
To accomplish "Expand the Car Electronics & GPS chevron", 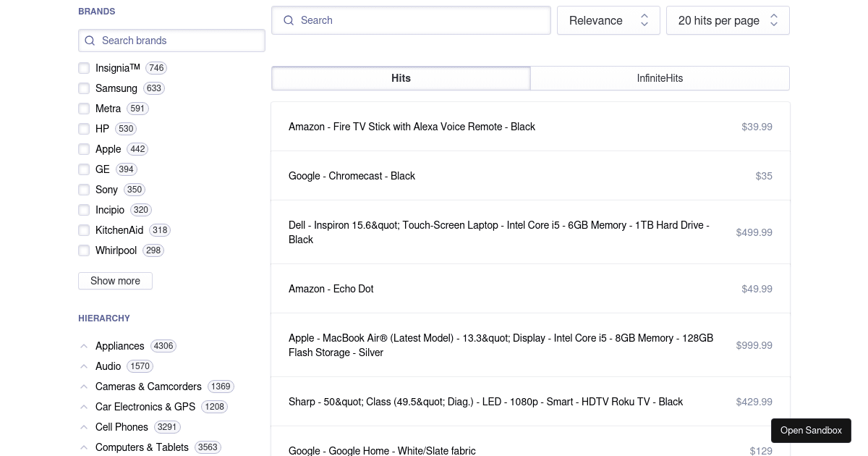I will click(x=84, y=407).
